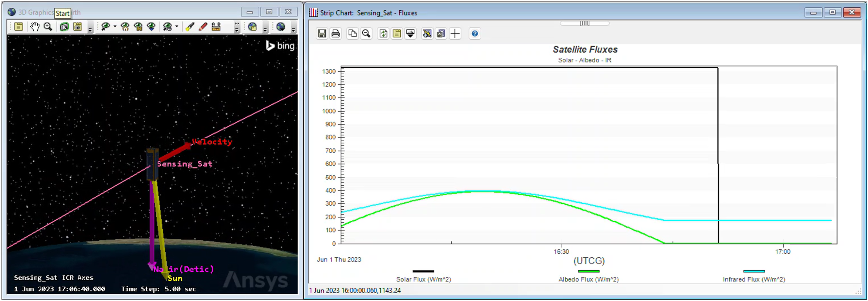
Task: Click the view-from/to eye icon
Action: click(105, 27)
